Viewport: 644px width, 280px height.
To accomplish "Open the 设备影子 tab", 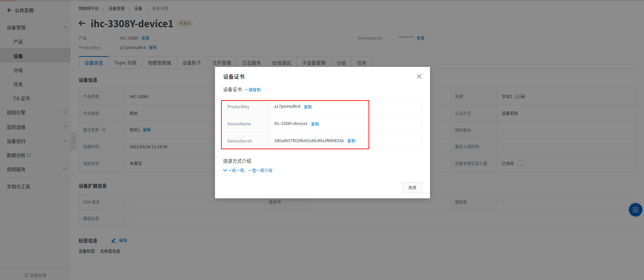I will pos(192,63).
